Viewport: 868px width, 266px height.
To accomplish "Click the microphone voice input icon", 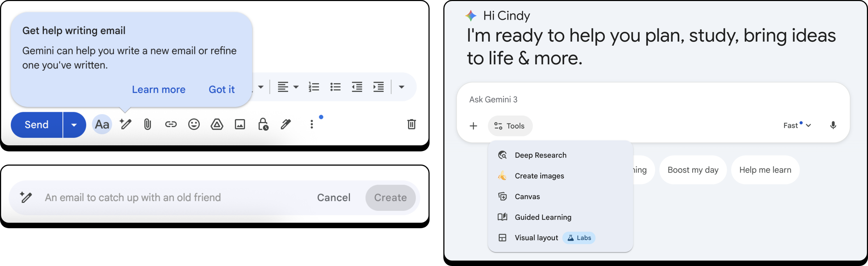I will [x=833, y=126].
